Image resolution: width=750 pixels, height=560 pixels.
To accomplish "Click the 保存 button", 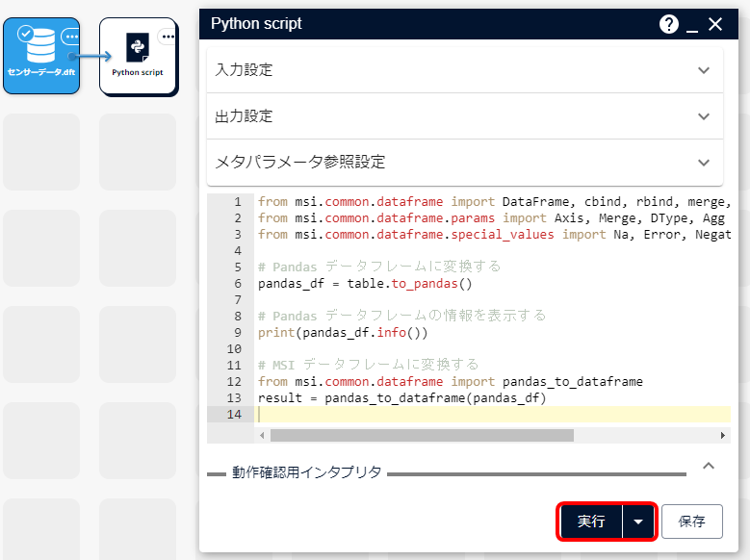I will [691, 522].
